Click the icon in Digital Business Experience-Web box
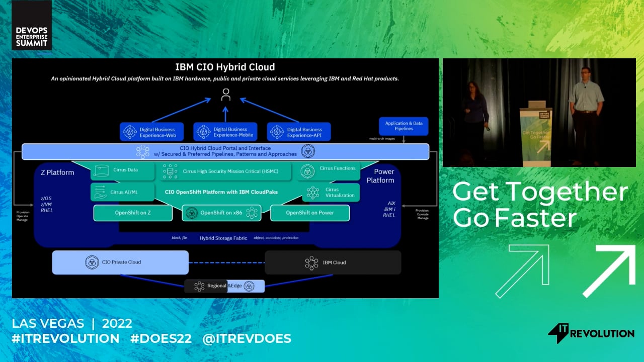This screenshot has width=644, height=362. tap(130, 132)
